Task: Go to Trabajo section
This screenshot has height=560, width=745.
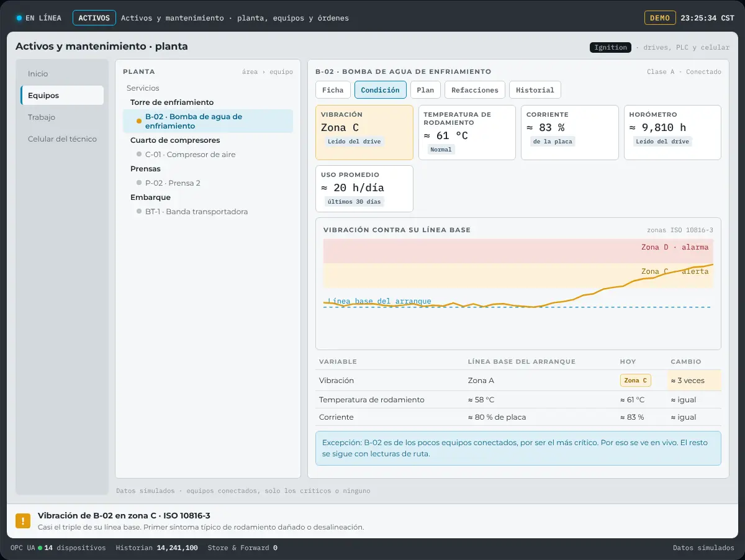Action: coord(62,117)
